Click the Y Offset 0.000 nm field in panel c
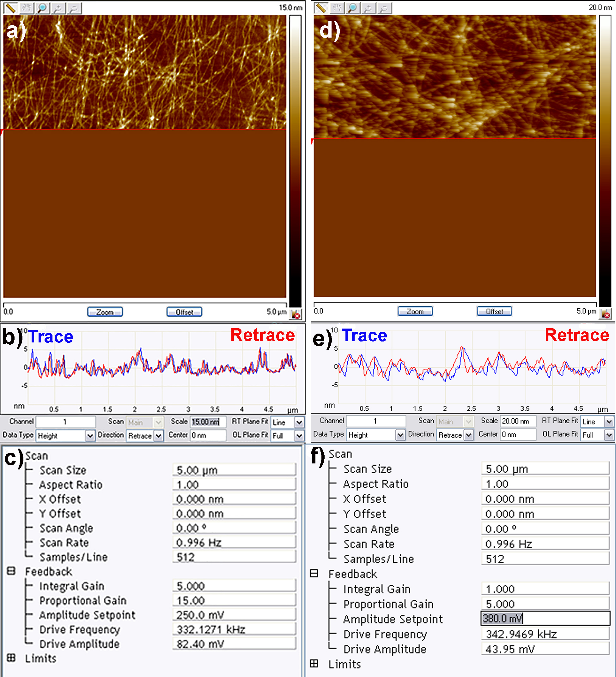This screenshot has height=677, width=616. click(x=234, y=513)
